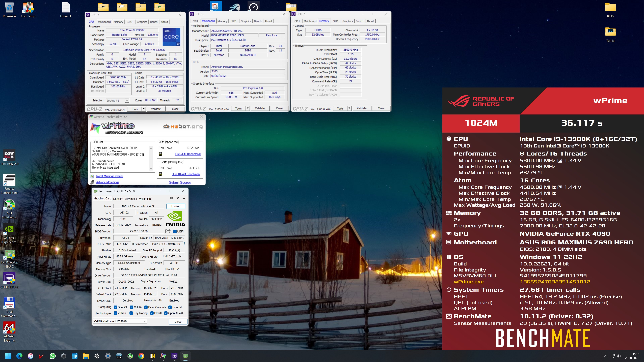This screenshot has width=644, height=362.
Task: Open Microsoft Edge from taskbar
Action: pos(19,356)
